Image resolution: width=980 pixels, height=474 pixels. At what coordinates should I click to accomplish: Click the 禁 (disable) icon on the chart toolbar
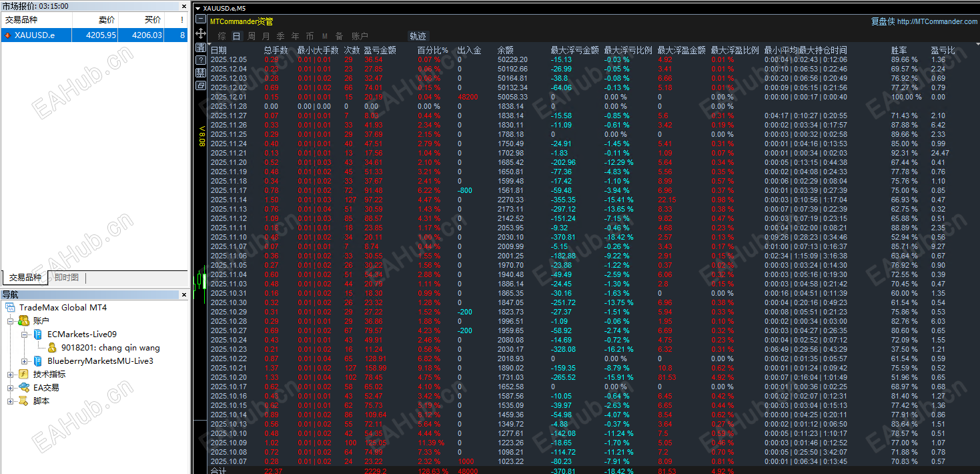click(x=200, y=71)
